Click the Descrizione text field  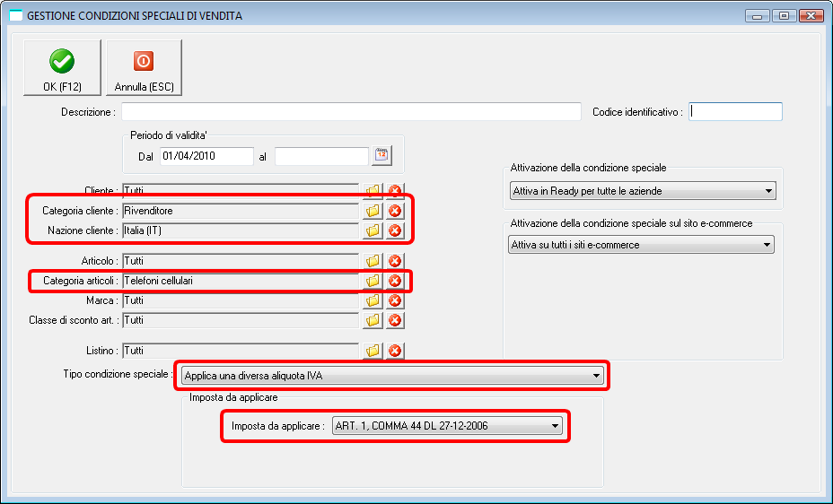351,112
